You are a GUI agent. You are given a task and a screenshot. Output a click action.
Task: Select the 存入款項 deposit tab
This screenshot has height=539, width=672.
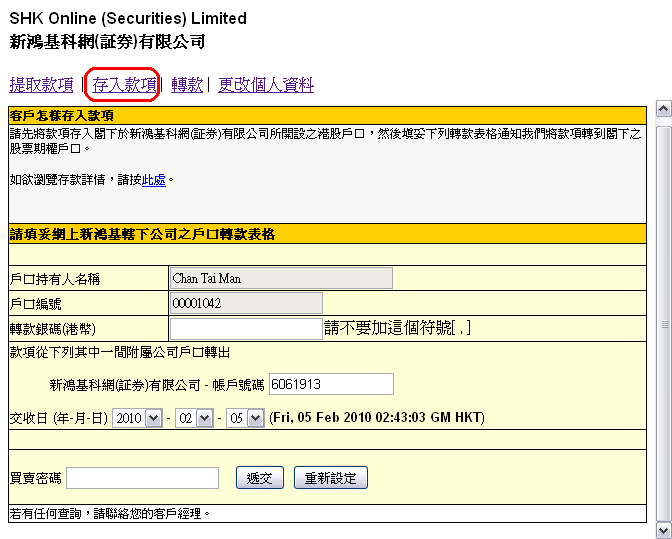point(124,86)
